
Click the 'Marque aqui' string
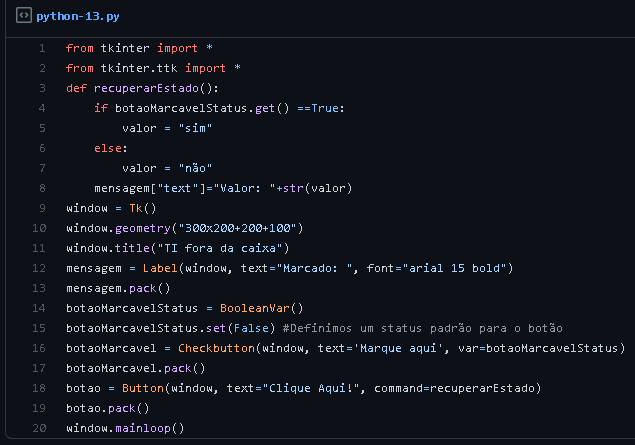click(x=398, y=348)
